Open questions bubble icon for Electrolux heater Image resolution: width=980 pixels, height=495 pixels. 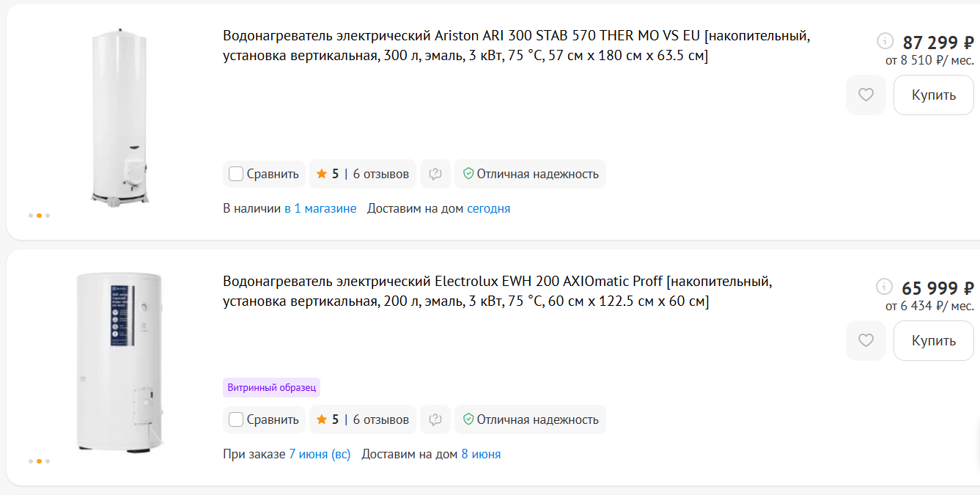point(435,419)
